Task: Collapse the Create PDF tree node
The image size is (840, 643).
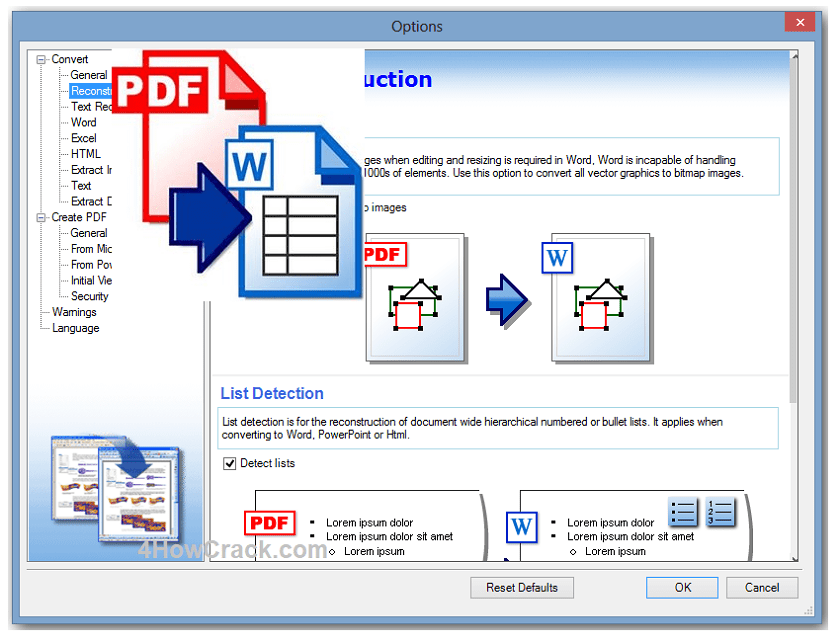Action: (x=41, y=218)
